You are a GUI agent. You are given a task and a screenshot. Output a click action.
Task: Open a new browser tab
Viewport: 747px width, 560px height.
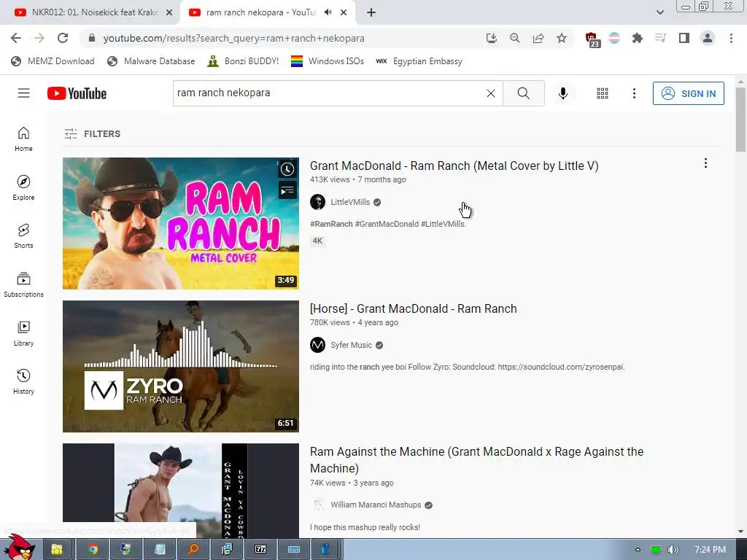point(371,12)
